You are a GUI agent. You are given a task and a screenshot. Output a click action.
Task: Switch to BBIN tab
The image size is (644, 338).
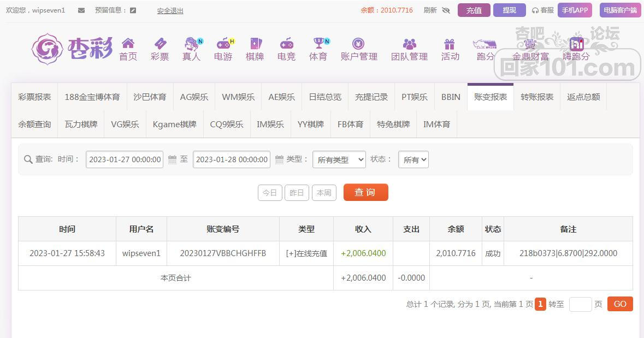click(x=451, y=97)
